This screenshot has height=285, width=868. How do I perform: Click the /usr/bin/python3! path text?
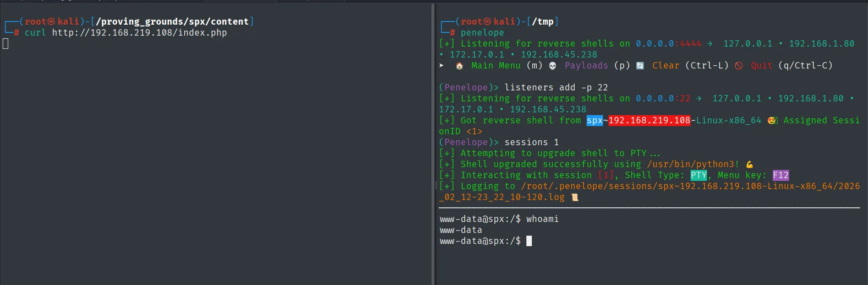click(693, 164)
